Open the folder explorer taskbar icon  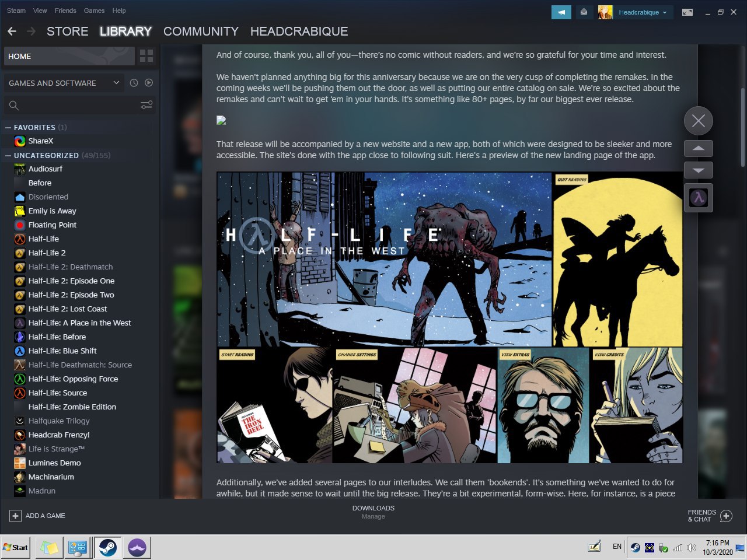coord(48,547)
